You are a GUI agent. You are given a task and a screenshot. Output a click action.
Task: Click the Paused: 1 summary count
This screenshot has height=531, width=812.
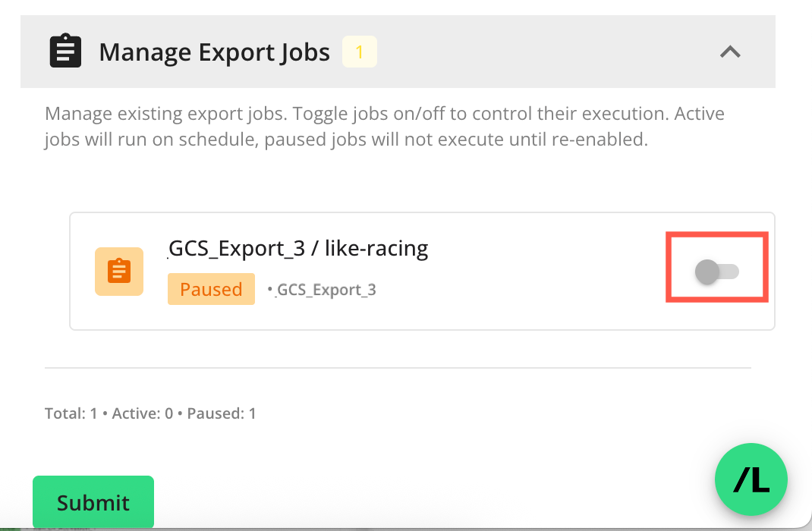(x=222, y=414)
